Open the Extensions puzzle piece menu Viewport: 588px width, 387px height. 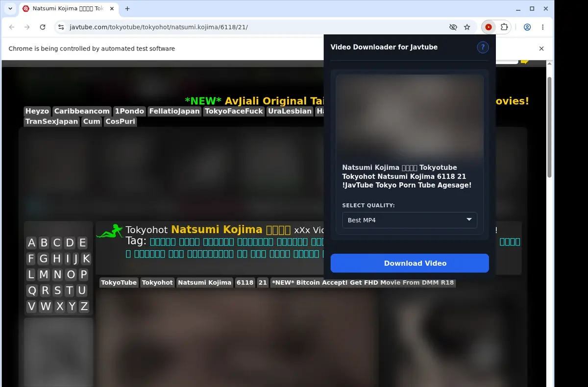pos(504,27)
